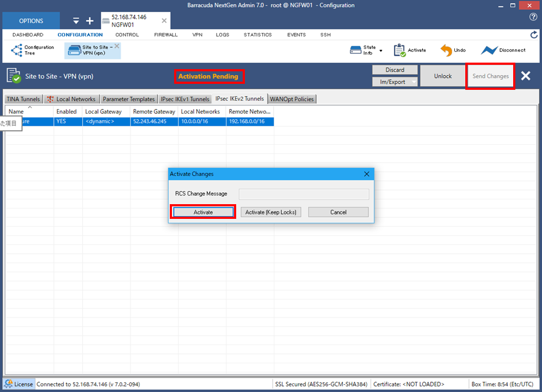Click Activate (Keep Locks) button
The width and height of the screenshot is (542, 392).
[270, 212]
